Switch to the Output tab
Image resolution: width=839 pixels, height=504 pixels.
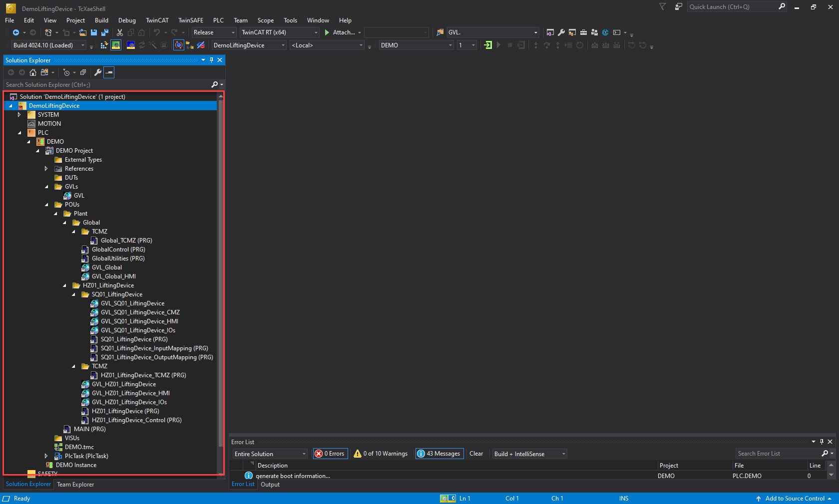click(x=270, y=485)
